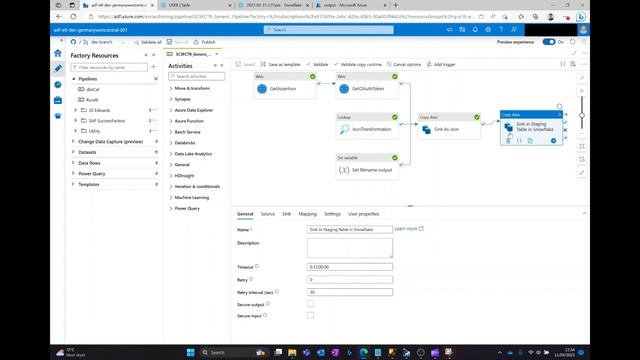Expand the Utility folder

[76, 131]
